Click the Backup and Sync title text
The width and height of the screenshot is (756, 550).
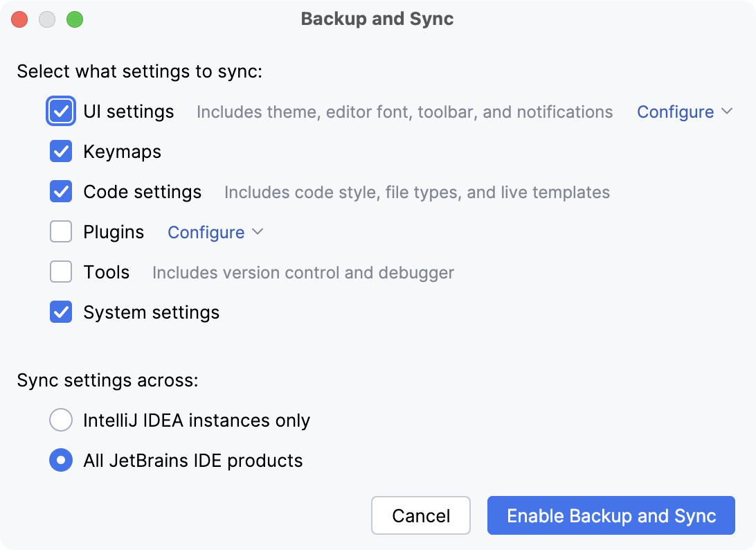377,19
